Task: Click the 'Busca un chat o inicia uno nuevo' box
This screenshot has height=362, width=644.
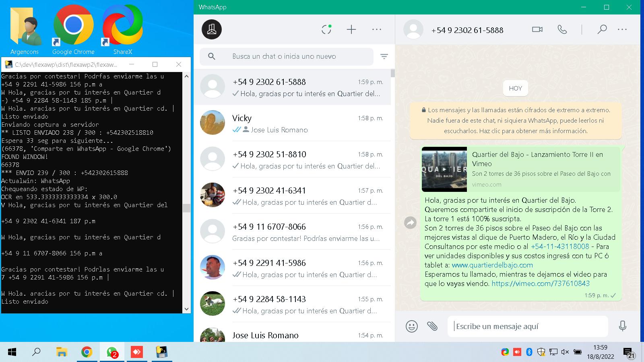Action: pos(287,56)
